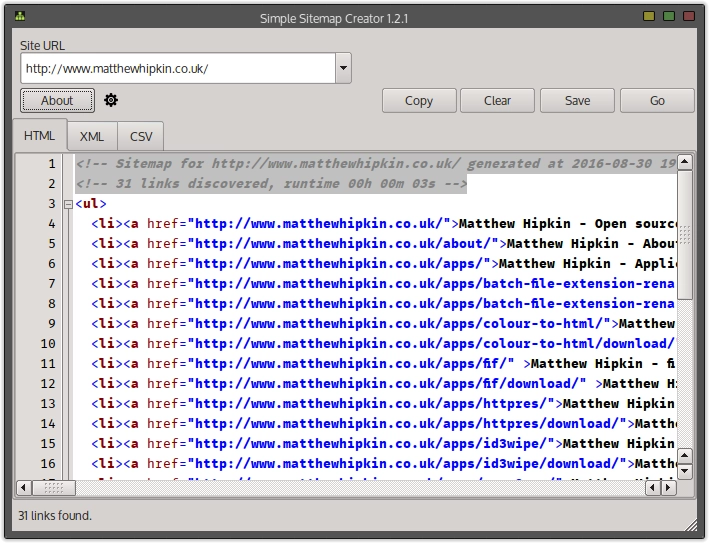Viewport: 709px width, 543px height.
Task: Click the green maximize window button
Action: click(669, 16)
